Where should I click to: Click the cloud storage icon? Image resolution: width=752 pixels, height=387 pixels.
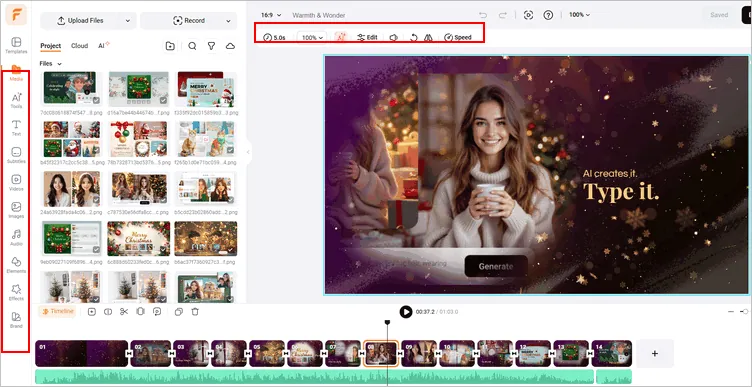(230, 46)
